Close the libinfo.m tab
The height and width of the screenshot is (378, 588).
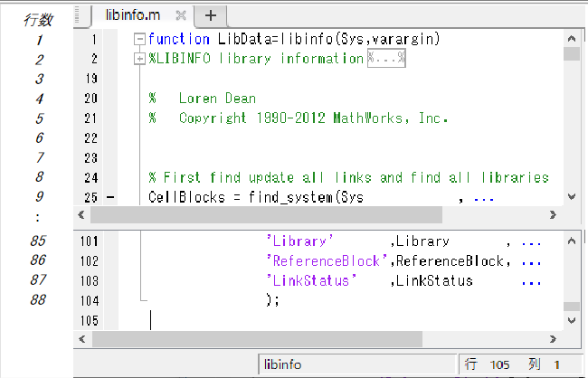click(x=181, y=15)
